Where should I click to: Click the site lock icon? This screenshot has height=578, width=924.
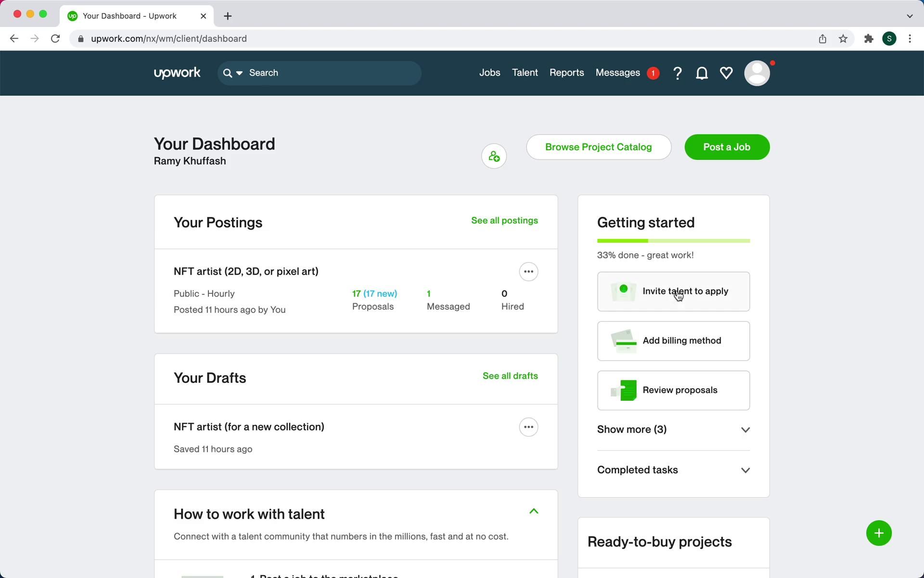click(x=81, y=39)
